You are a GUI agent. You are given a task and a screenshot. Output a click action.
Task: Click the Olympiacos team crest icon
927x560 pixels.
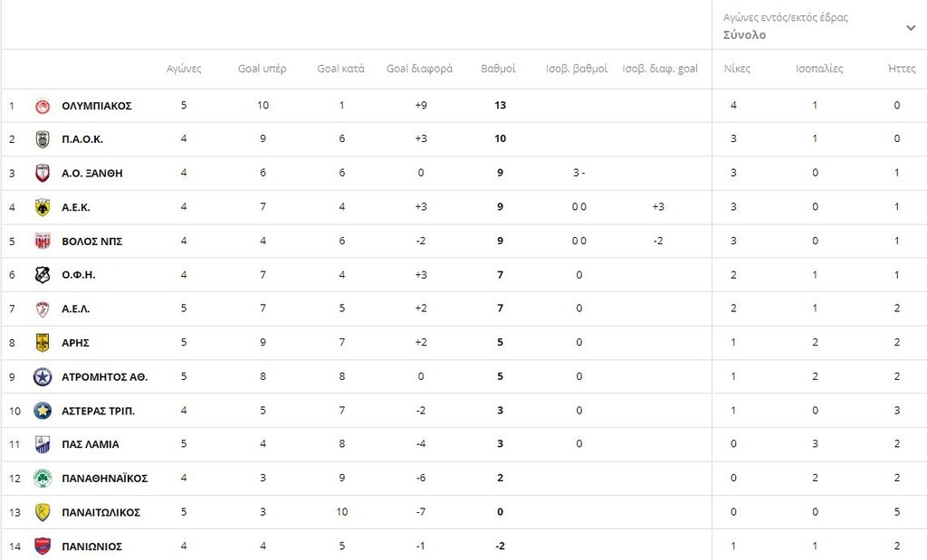point(43,106)
